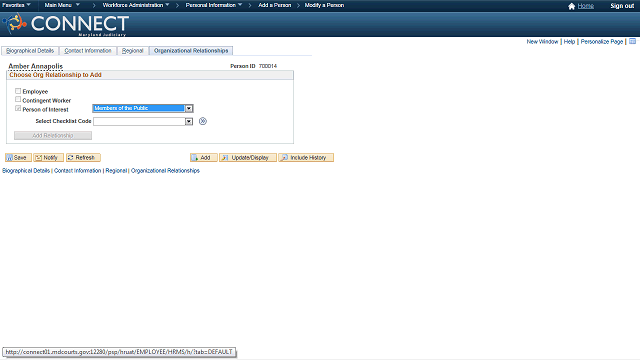Click the Notify button

pyautogui.click(x=49, y=158)
